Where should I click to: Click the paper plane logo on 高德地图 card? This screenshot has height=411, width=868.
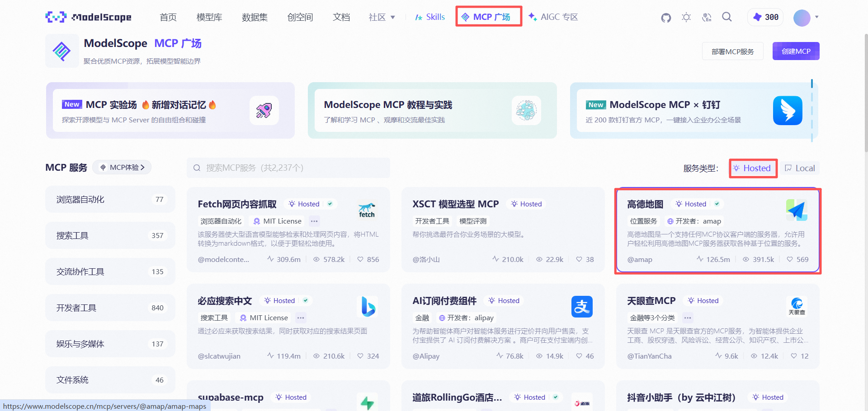(797, 210)
